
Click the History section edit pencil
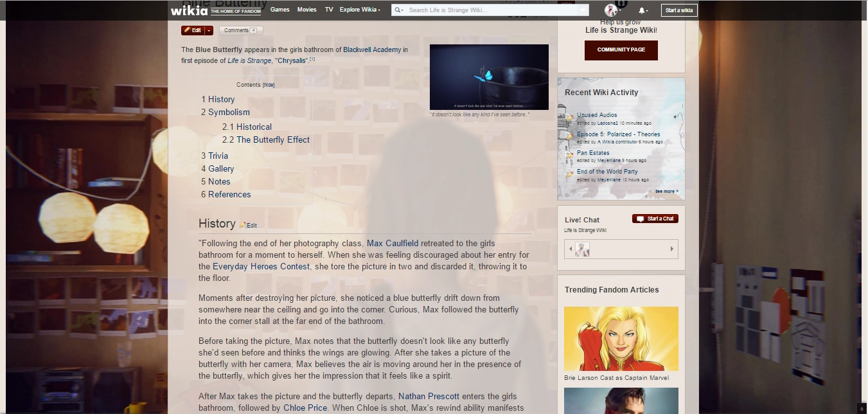pyautogui.click(x=243, y=226)
